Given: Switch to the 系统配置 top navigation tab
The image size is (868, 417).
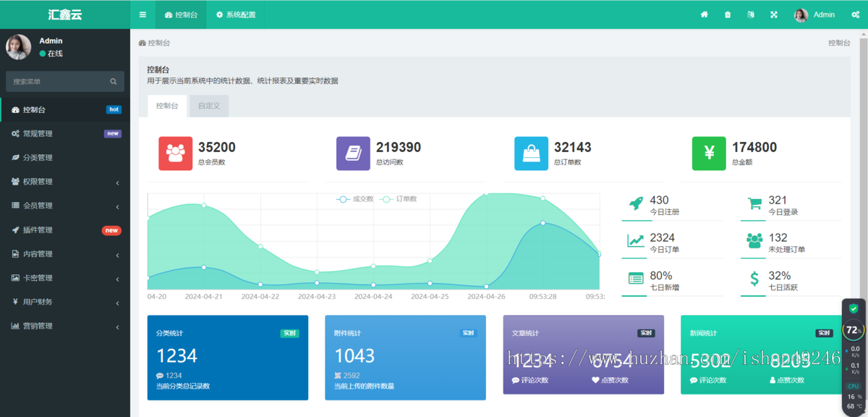Looking at the screenshot, I should click(x=235, y=14).
